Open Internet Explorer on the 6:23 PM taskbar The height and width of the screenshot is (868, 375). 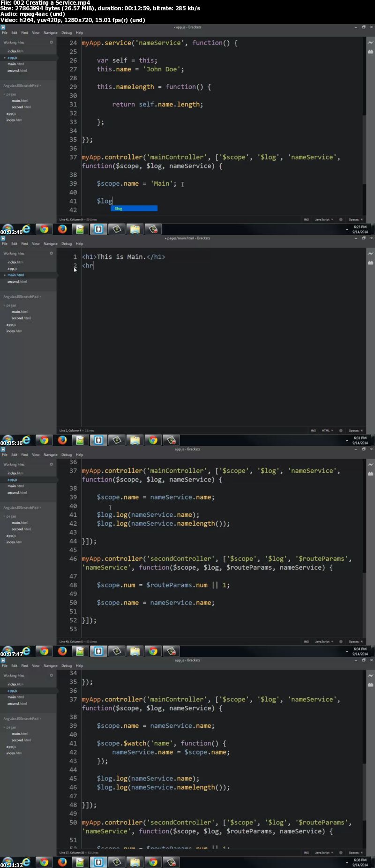[26, 229]
